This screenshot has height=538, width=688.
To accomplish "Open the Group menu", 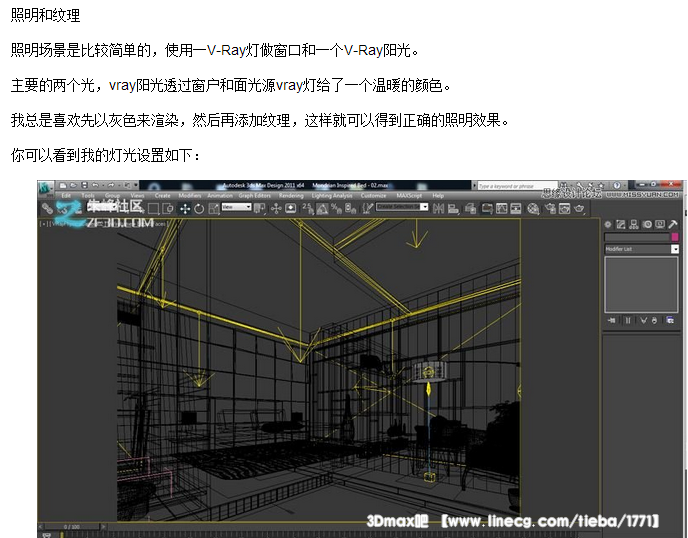I will 112,196.
